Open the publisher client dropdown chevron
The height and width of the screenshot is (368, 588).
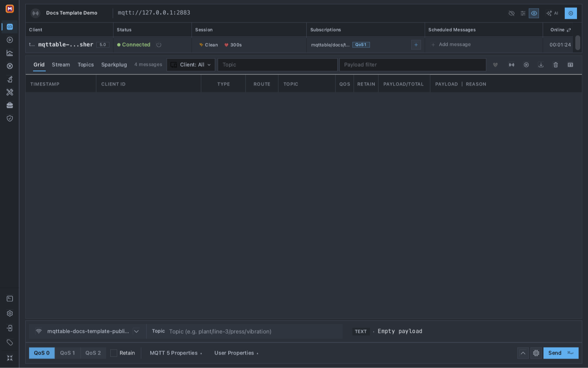point(136,332)
